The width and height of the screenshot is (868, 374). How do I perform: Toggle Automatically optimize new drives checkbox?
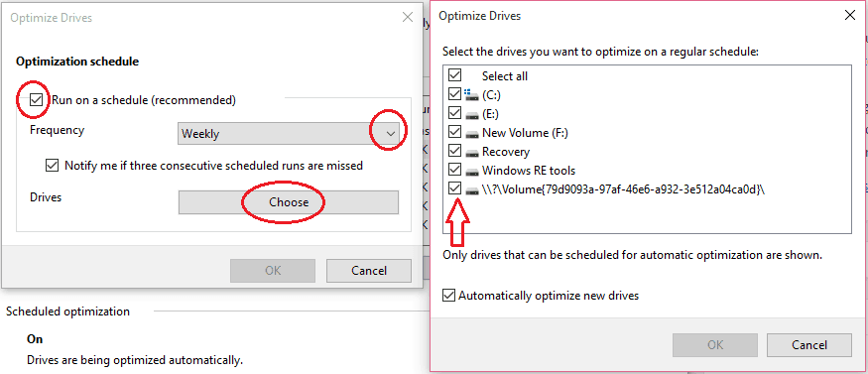tap(449, 296)
